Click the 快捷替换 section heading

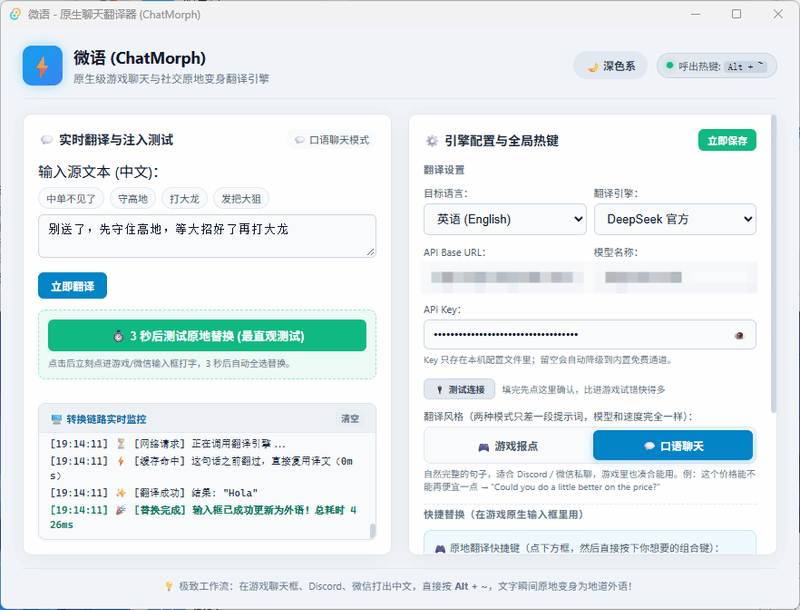coord(503,515)
